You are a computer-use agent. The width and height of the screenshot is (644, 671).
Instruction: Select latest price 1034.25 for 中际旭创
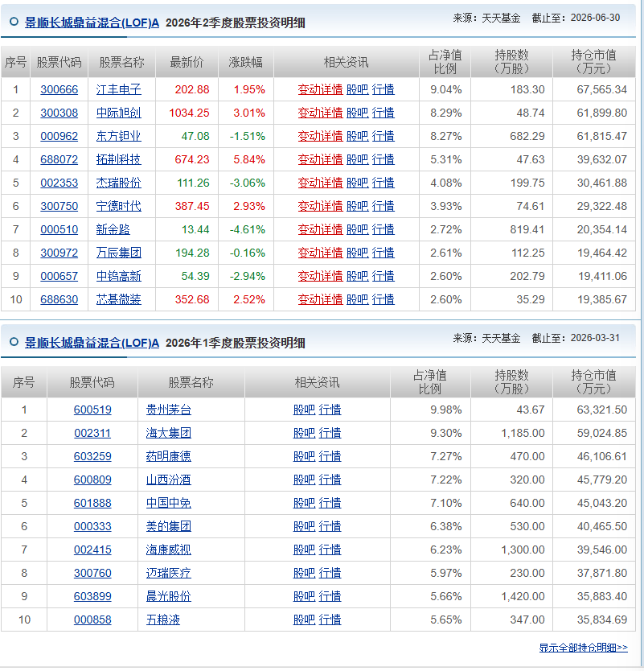189,113
